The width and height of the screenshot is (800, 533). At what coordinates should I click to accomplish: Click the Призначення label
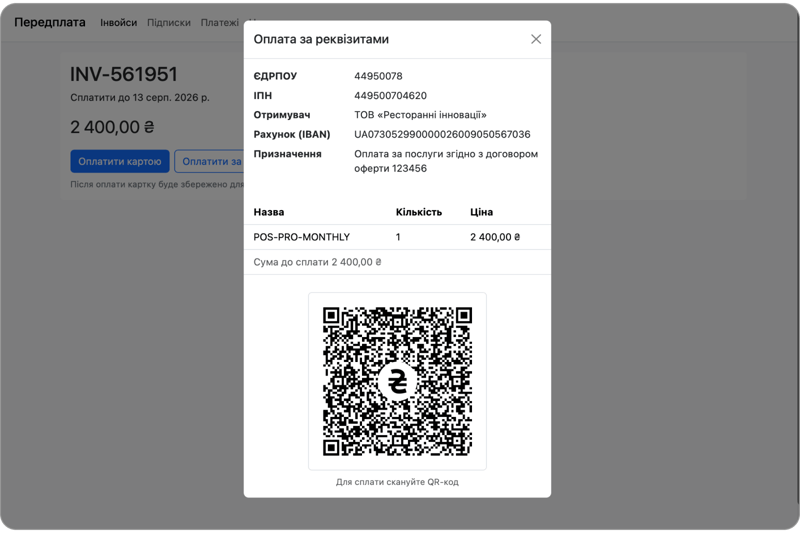point(287,154)
